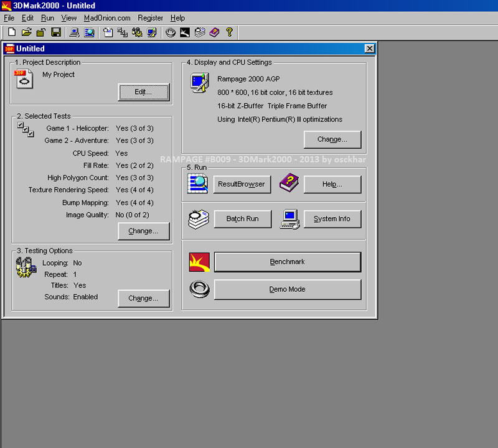Click the 3DP document icon in Project Description
Image resolution: width=498 pixels, height=448 pixels.
pos(24,79)
